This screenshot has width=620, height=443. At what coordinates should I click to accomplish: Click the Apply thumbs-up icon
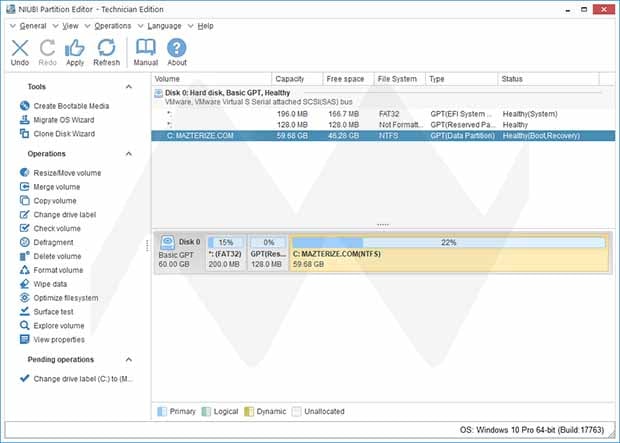coord(75,48)
